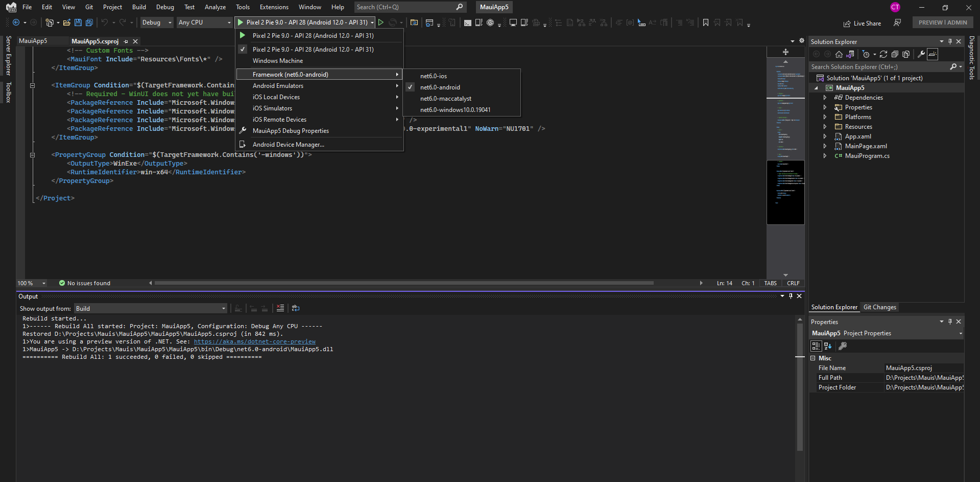980x482 pixels.
Task: Open the Debug configuration dropdown
Action: pyautogui.click(x=157, y=22)
